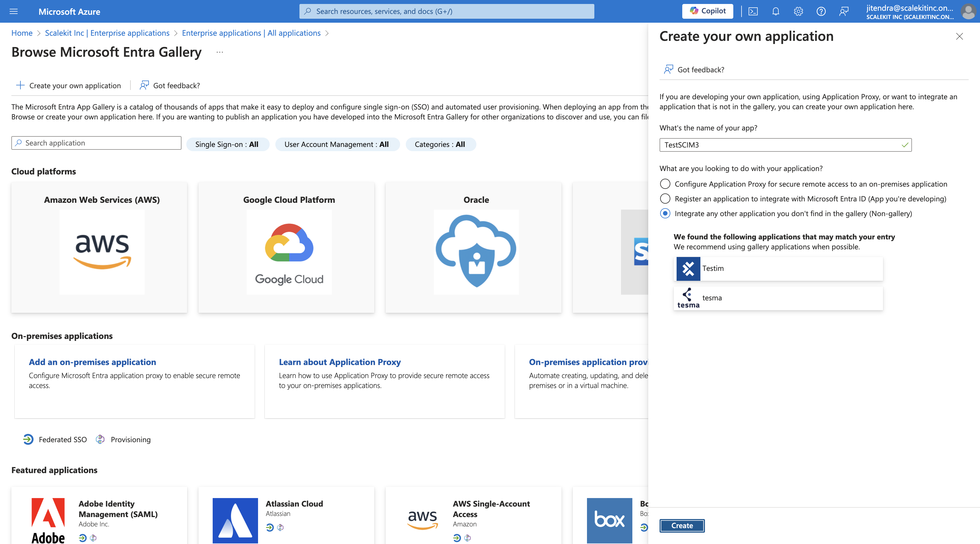Click Got feedback in the side panel

[x=694, y=69]
